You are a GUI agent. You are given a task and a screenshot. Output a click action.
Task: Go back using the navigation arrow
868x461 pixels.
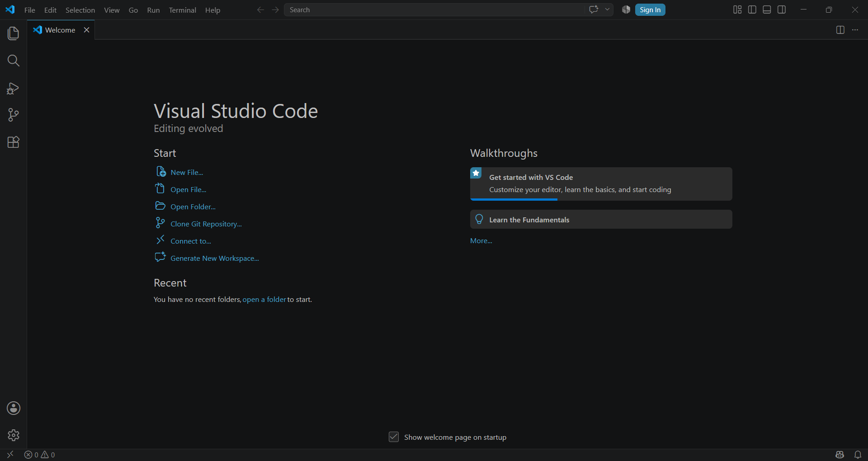[x=260, y=9]
